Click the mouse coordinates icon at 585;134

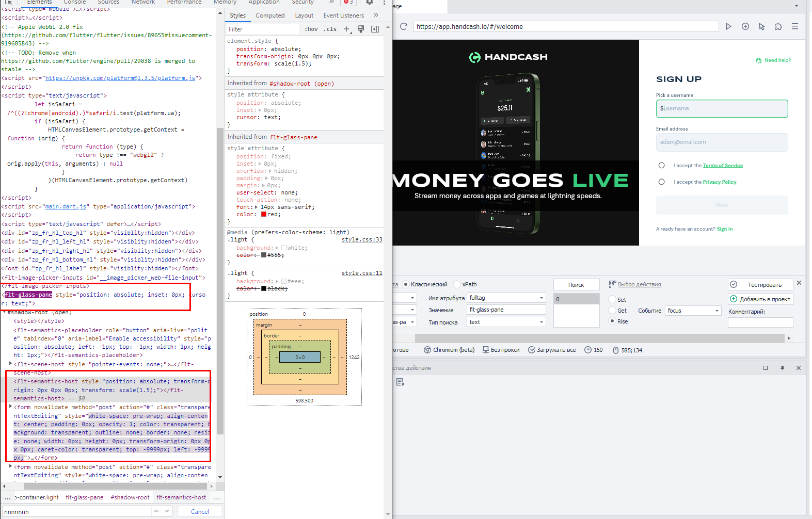tap(616, 350)
